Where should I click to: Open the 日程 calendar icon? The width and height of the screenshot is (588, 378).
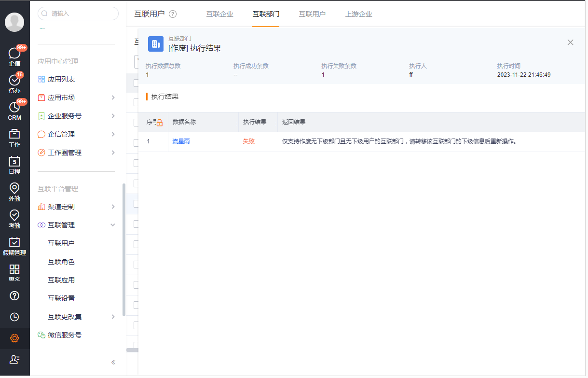click(14, 161)
